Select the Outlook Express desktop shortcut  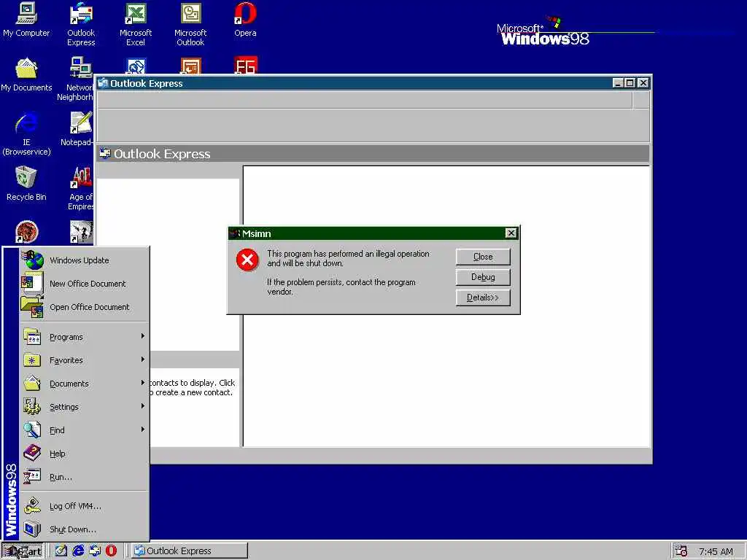point(81,25)
